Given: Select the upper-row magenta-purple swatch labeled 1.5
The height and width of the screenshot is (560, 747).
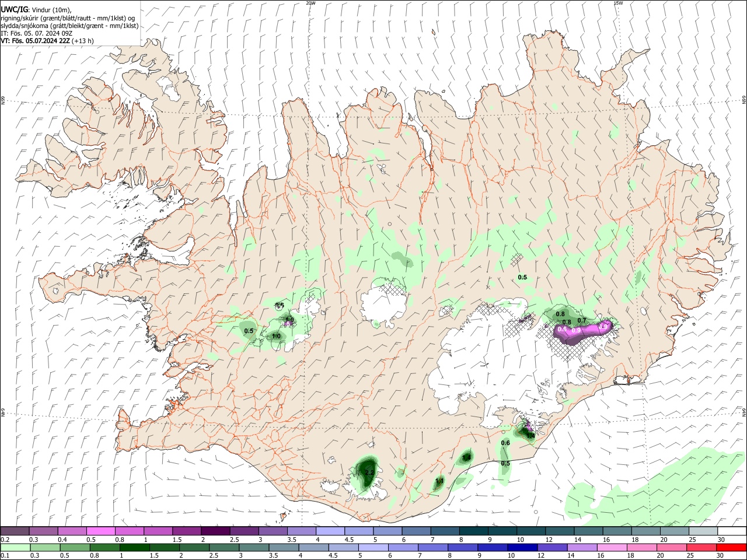Looking at the screenshot, I should [x=187, y=531].
